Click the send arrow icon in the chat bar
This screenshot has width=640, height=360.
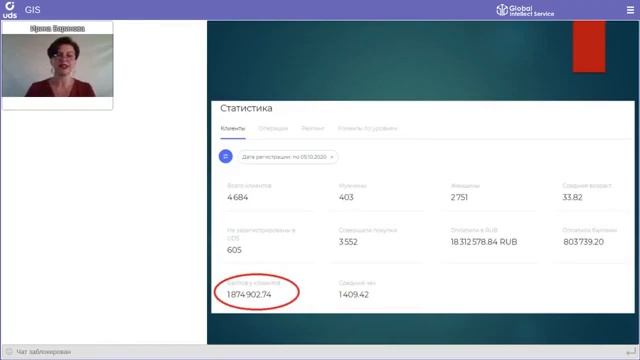[x=631, y=351]
